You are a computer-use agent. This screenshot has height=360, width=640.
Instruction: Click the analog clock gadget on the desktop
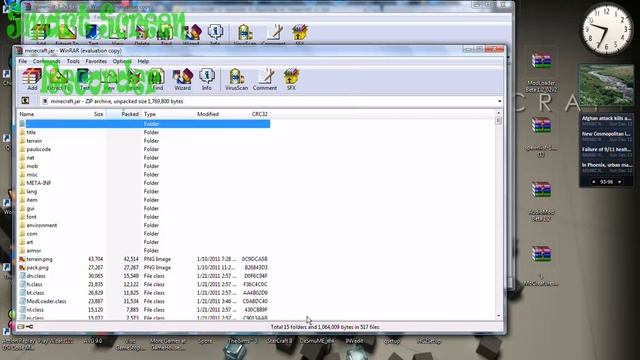tap(606, 30)
